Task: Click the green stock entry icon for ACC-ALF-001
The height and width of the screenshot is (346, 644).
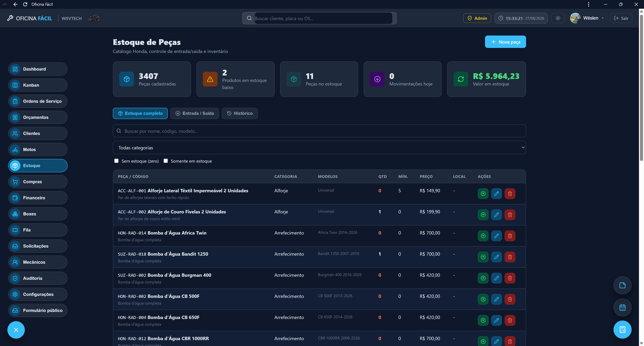Action: coord(483,194)
